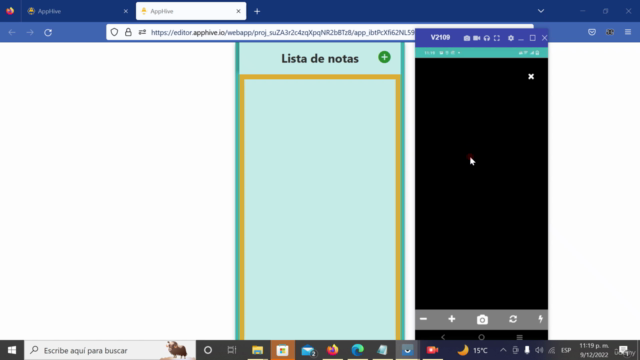640x360 pixels.
Task: Go back to the previous page
Action: click(x=12, y=32)
